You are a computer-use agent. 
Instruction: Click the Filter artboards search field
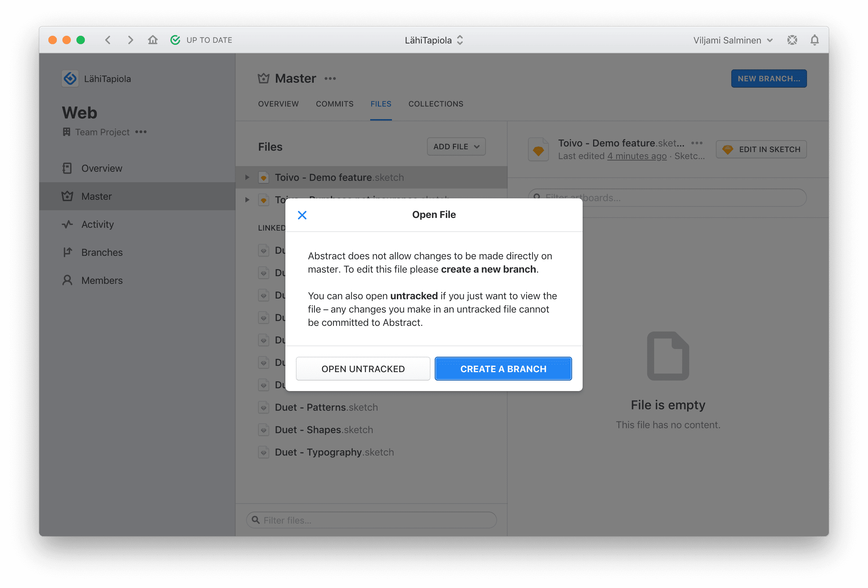[x=667, y=198]
